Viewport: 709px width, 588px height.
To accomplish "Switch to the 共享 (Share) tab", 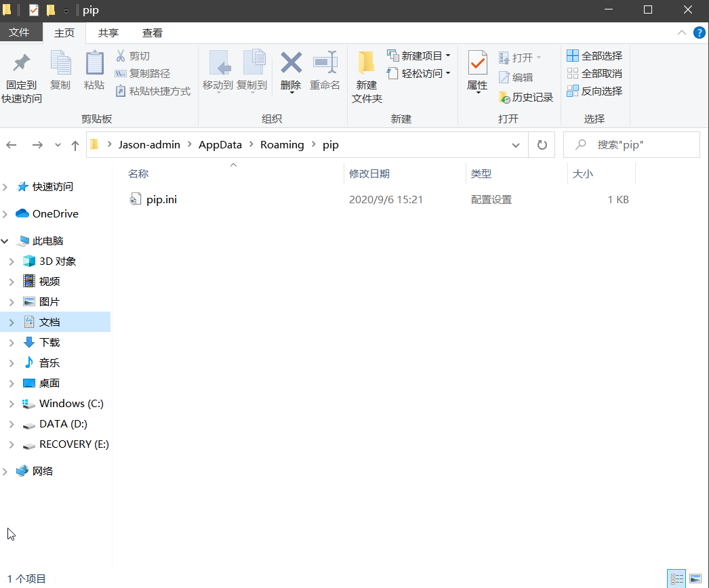I will coord(108,33).
